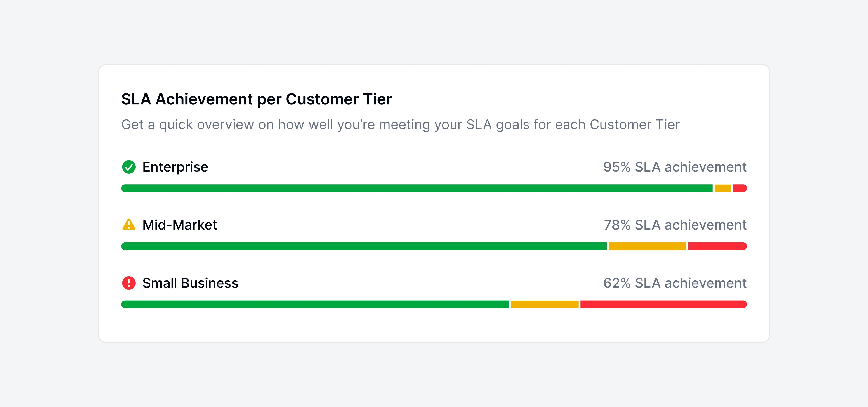The height and width of the screenshot is (407, 868).
Task: Select the Mid-Market tier label
Action: (180, 225)
